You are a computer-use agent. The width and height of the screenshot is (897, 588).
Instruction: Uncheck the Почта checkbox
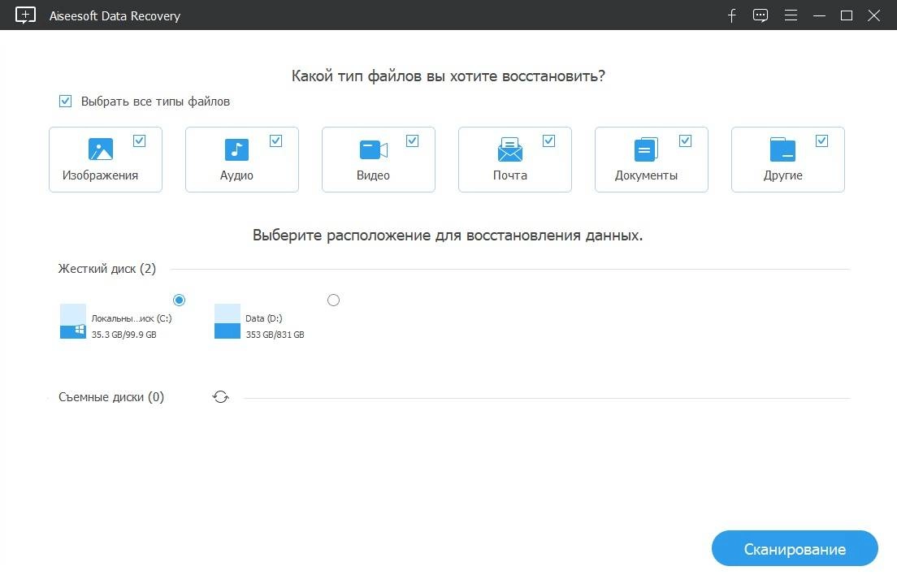click(x=548, y=141)
